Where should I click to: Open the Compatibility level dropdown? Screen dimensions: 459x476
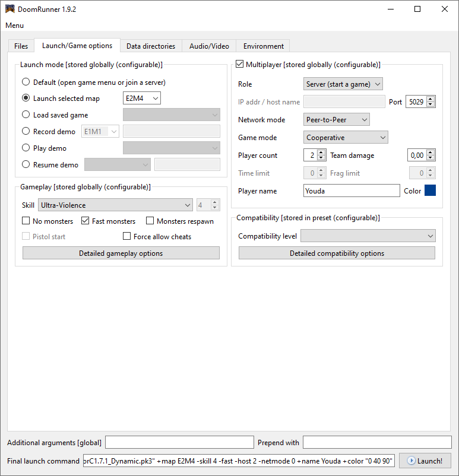pos(368,236)
